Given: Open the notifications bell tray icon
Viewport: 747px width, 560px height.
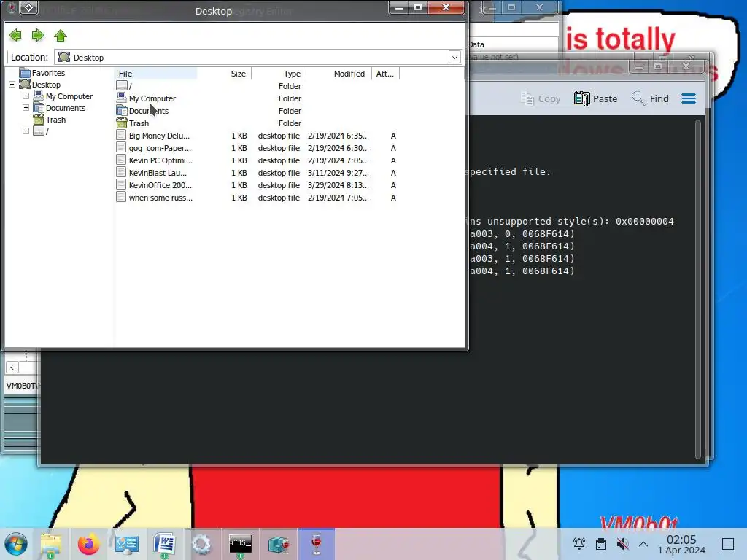Looking at the screenshot, I should [578, 543].
